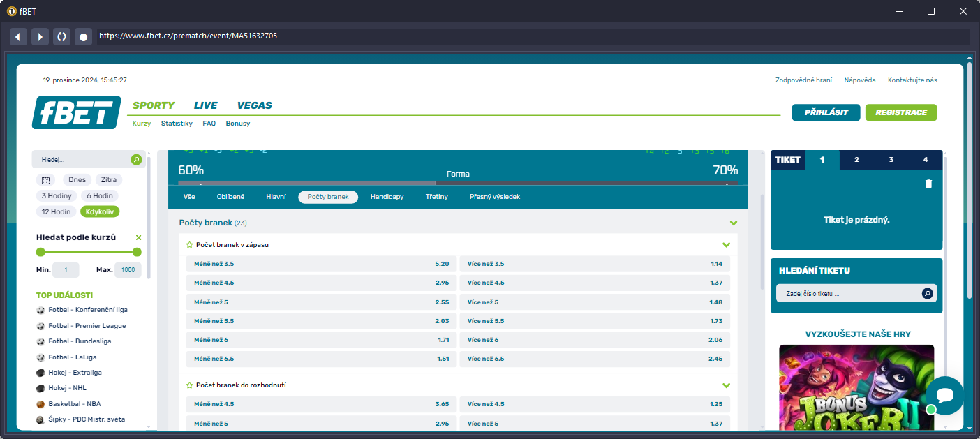980x439 pixels.
Task: Select the 'Zítra' time filter
Action: (108, 180)
